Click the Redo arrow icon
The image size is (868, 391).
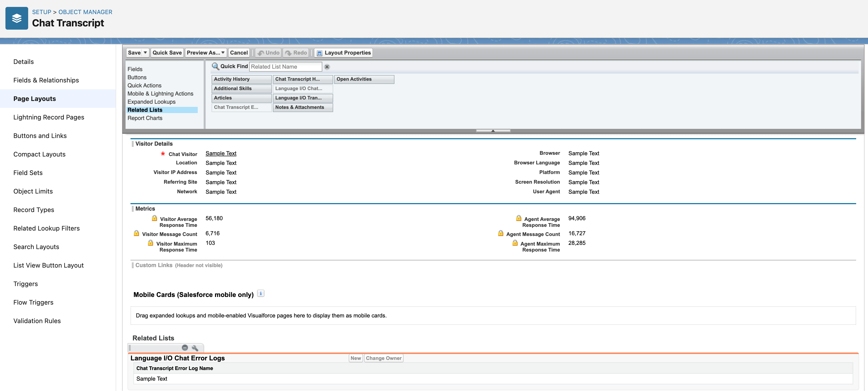coord(288,53)
